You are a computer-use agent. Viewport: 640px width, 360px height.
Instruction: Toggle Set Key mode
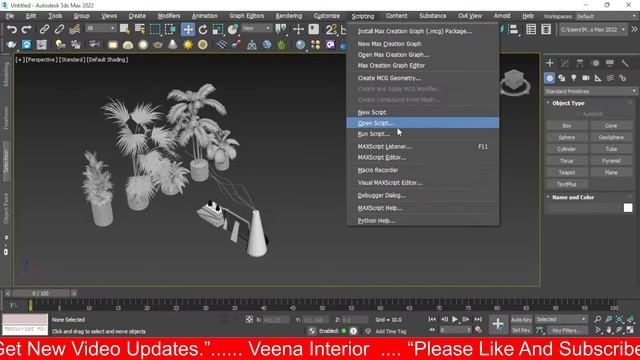click(521, 330)
